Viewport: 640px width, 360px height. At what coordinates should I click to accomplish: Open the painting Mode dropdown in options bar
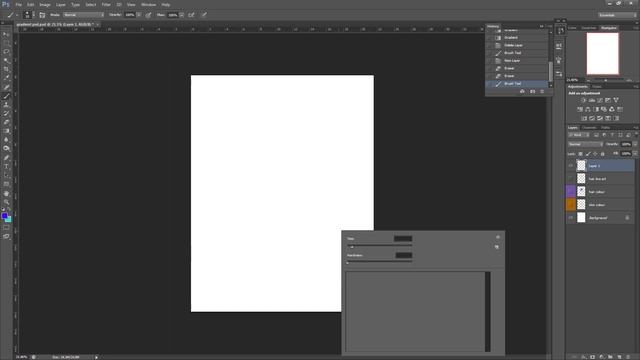click(83, 15)
